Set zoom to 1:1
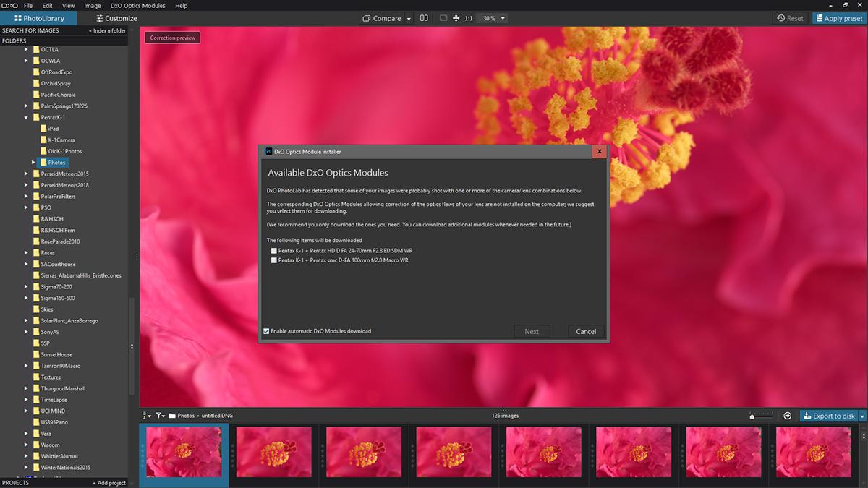 click(x=469, y=18)
